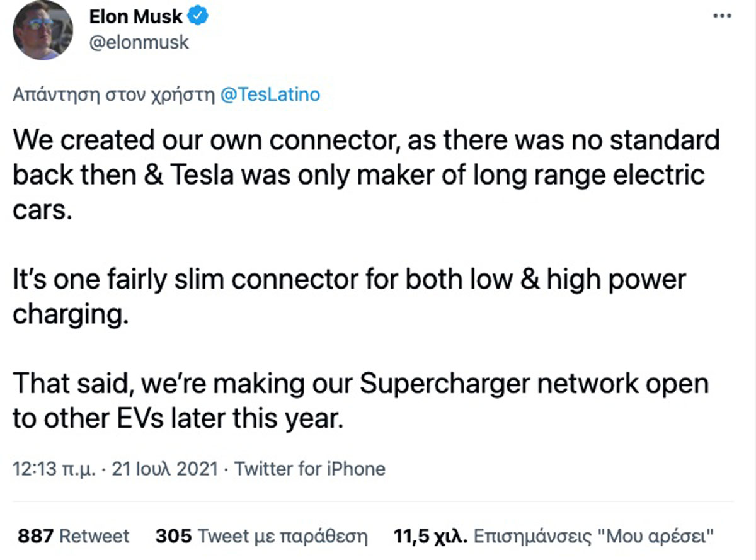
Task: View the 887 Retweet list
Action: point(73,536)
